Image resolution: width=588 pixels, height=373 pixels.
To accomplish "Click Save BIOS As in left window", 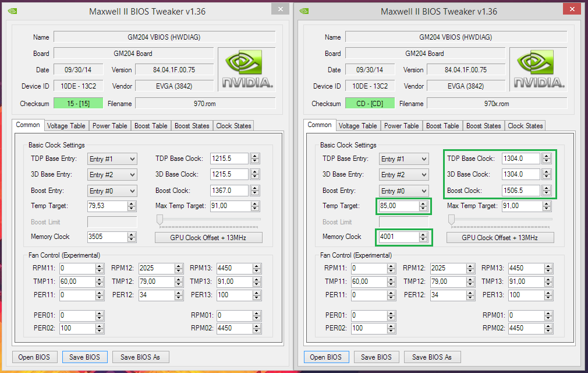I will pos(140,357).
